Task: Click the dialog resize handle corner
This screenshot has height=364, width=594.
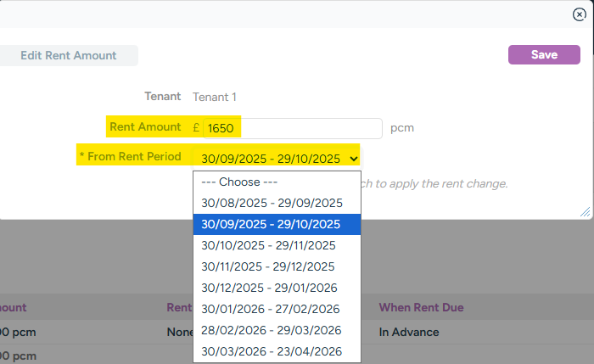Action: point(586,211)
